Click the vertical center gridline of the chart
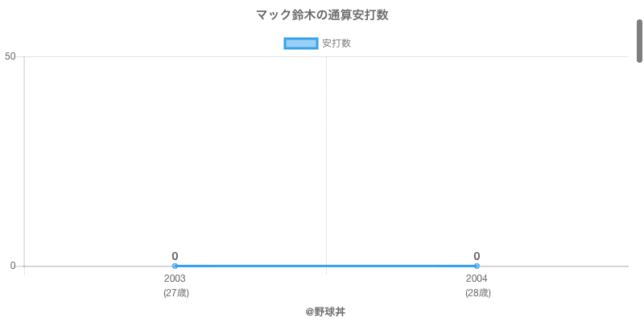Viewport: 644px width, 322px height. pyautogui.click(x=326, y=161)
